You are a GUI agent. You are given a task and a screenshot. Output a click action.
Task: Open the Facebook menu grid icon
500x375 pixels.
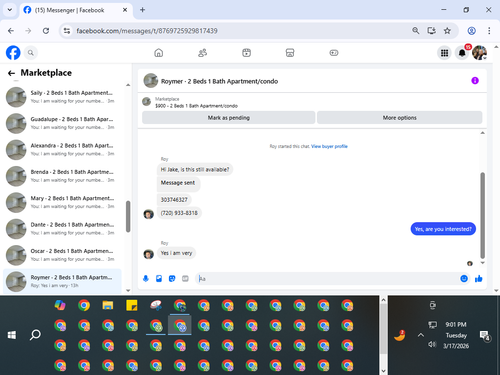click(x=444, y=53)
